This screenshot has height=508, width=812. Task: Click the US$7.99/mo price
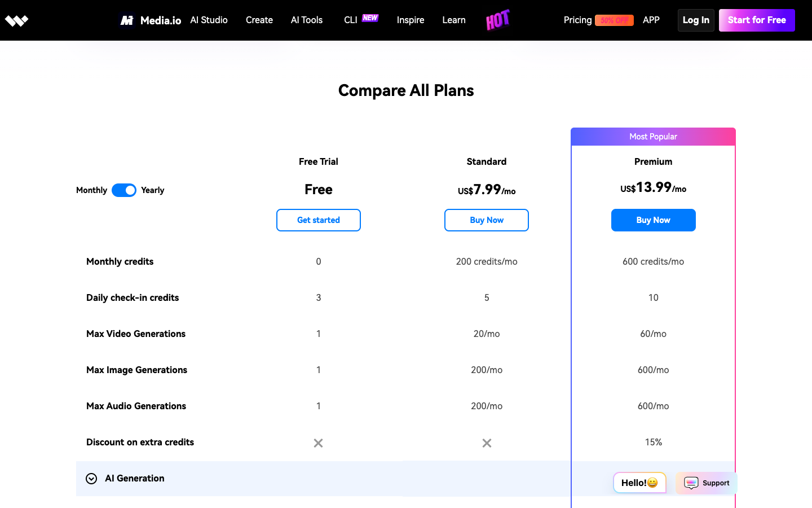[x=487, y=190]
